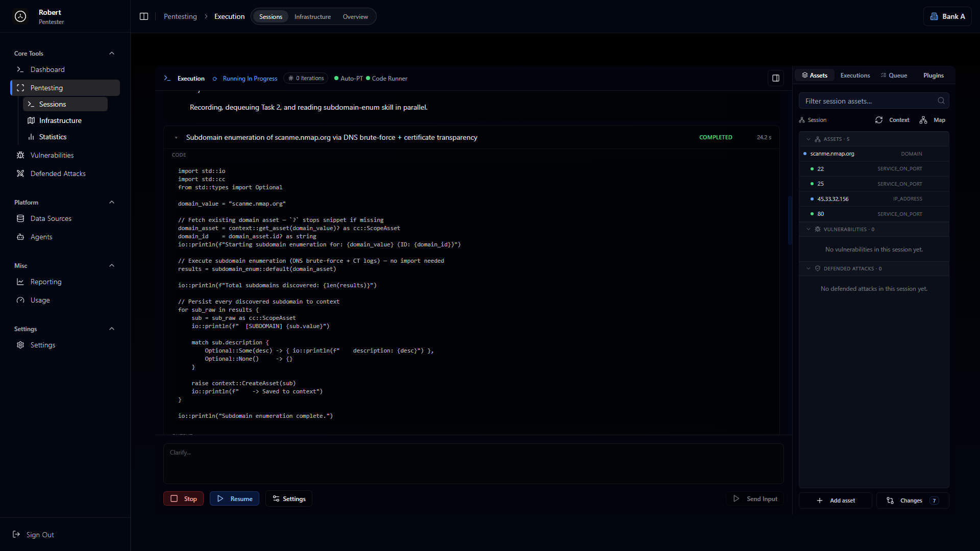Switch to the Infrastructure top tab
The height and width of the screenshot is (551, 980).
[312, 17]
